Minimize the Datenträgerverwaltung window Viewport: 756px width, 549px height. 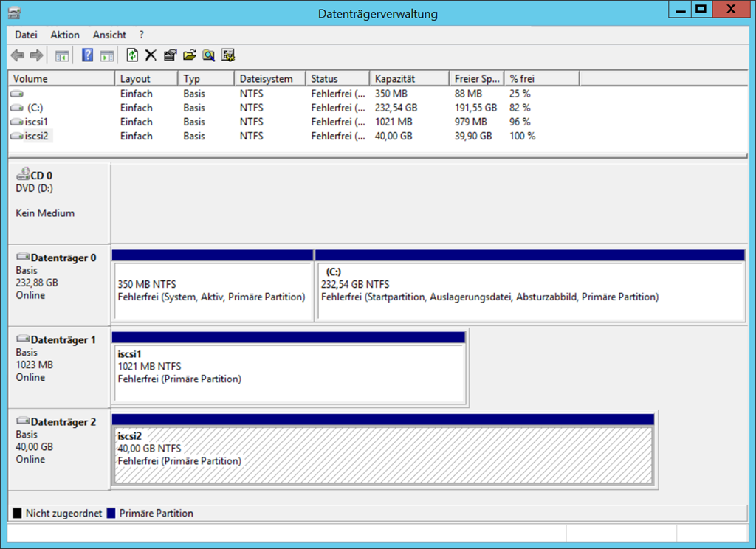680,9
